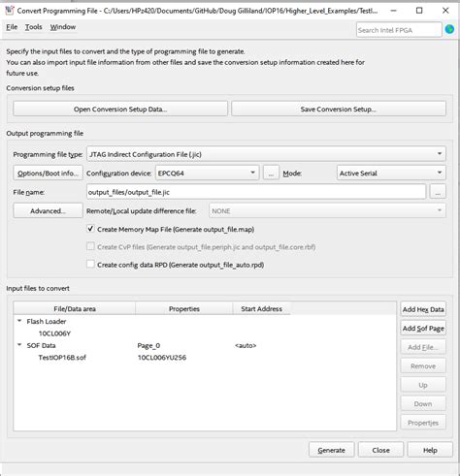Click Add Sof Page button
The width and height of the screenshot is (460, 476).
pos(423,328)
